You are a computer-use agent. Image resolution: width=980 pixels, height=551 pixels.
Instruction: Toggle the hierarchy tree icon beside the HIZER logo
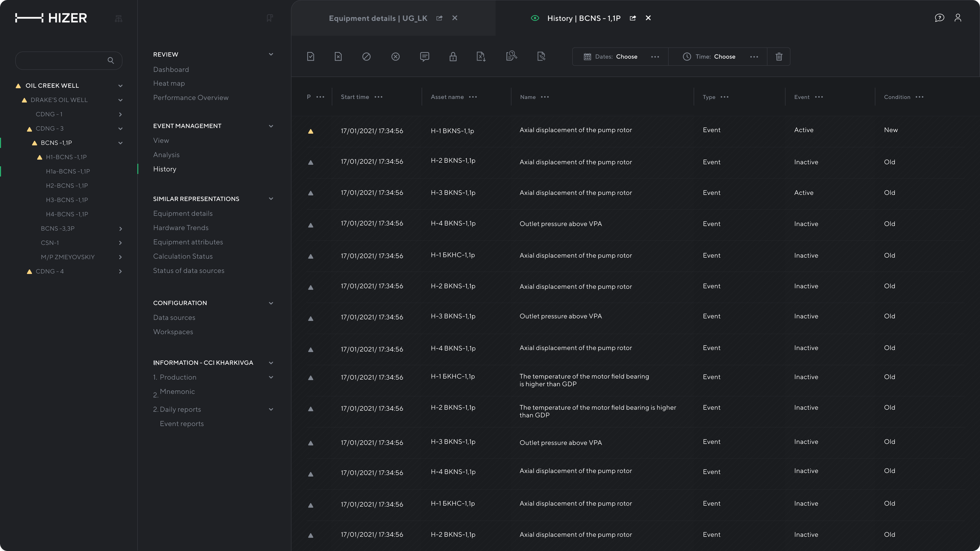[x=118, y=18]
